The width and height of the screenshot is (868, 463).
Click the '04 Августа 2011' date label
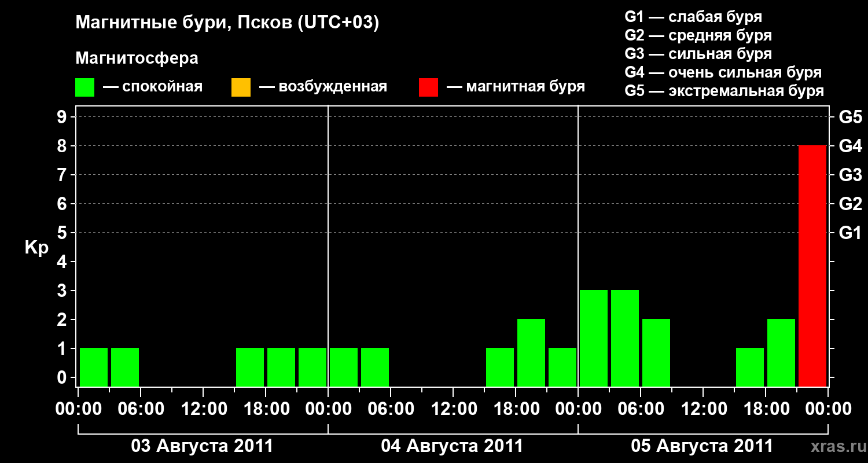(452, 446)
